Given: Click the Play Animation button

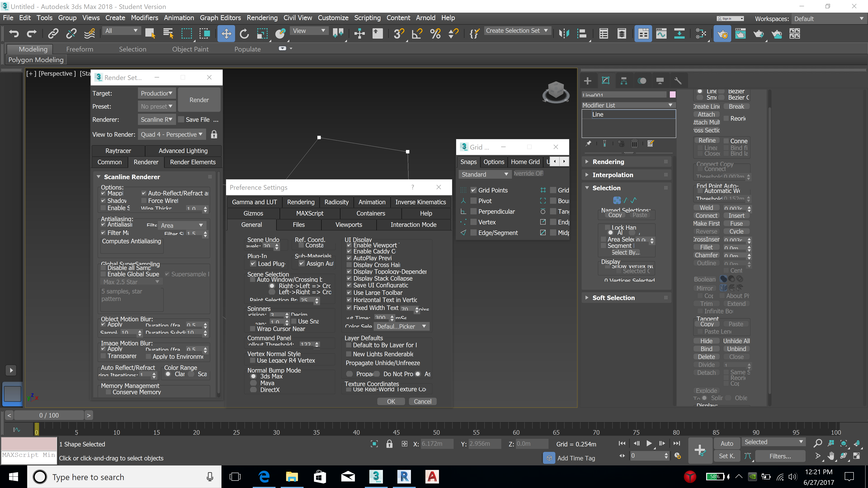Looking at the screenshot, I should pyautogui.click(x=649, y=443).
